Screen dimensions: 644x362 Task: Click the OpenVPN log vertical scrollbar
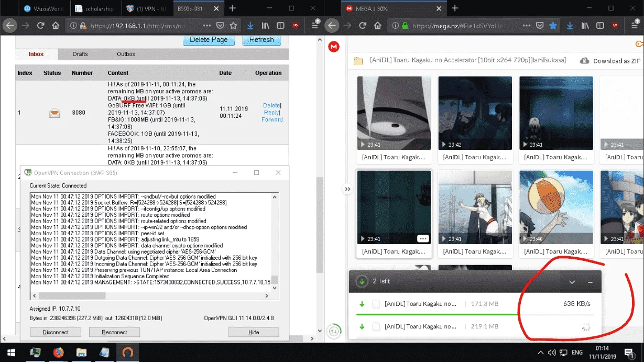click(275, 242)
